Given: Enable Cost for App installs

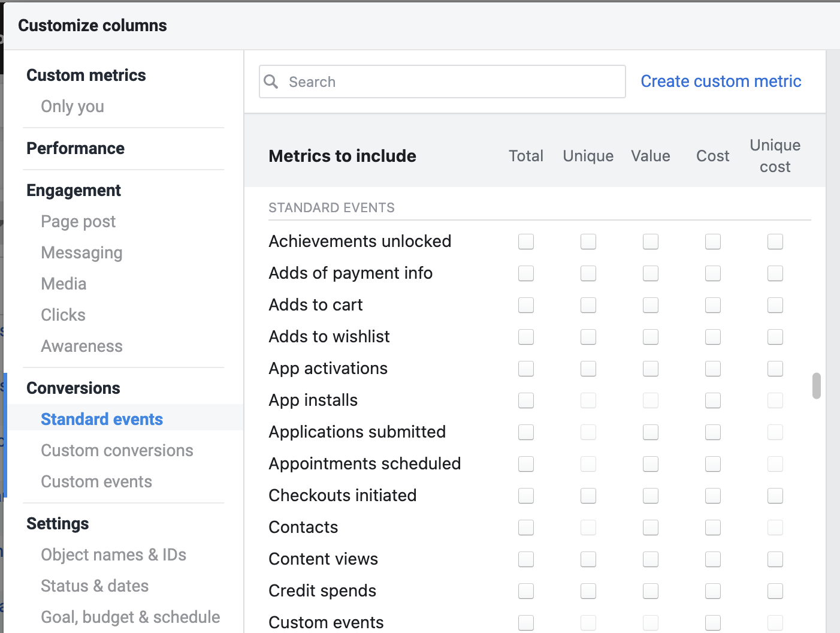Looking at the screenshot, I should point(713,400).
